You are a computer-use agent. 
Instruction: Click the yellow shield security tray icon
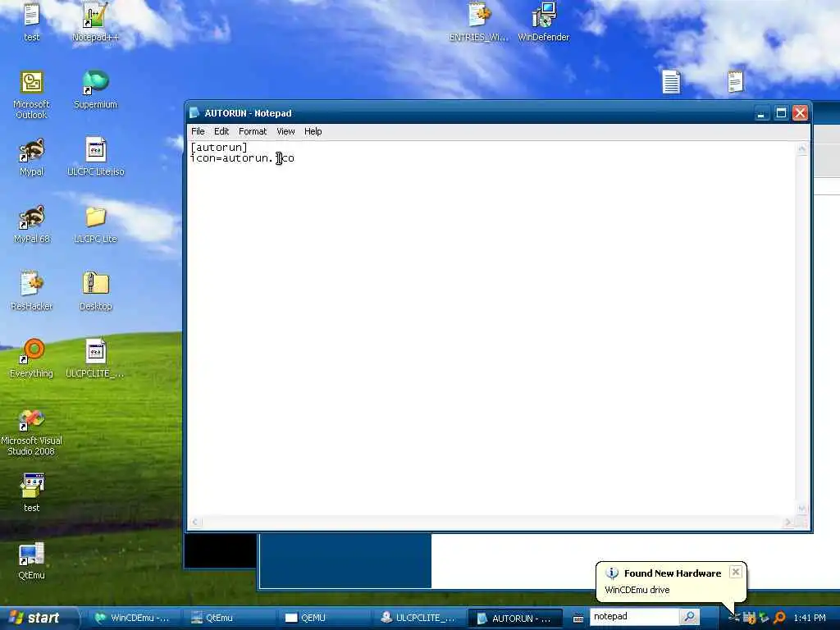750,618
